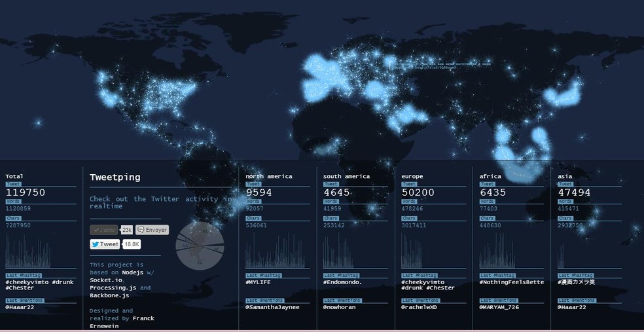Click the total words value 1120859
Screen dimensions: 644x332
coord(18,208)
